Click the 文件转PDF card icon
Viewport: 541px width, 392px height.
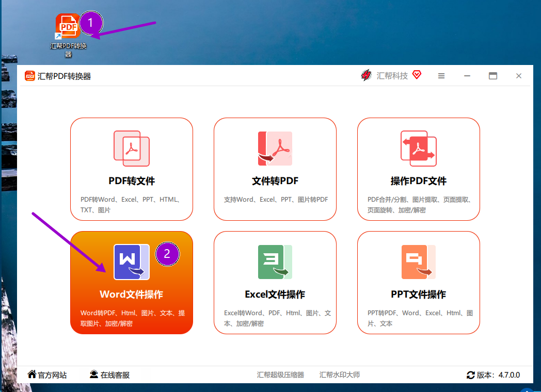[275, 148]
